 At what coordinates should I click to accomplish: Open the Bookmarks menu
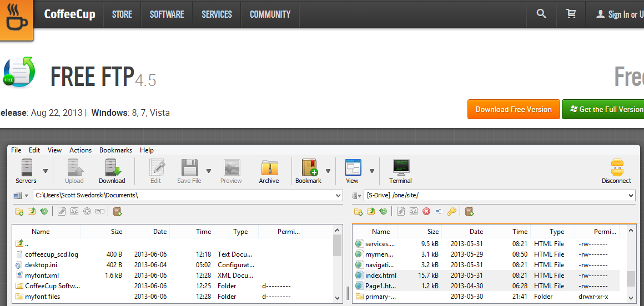point(116,150)
